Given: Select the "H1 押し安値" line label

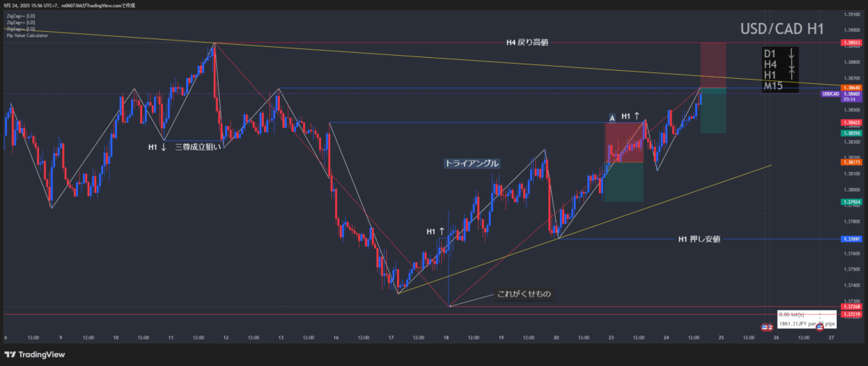Looking at the screenshot, I should [699, 239].
